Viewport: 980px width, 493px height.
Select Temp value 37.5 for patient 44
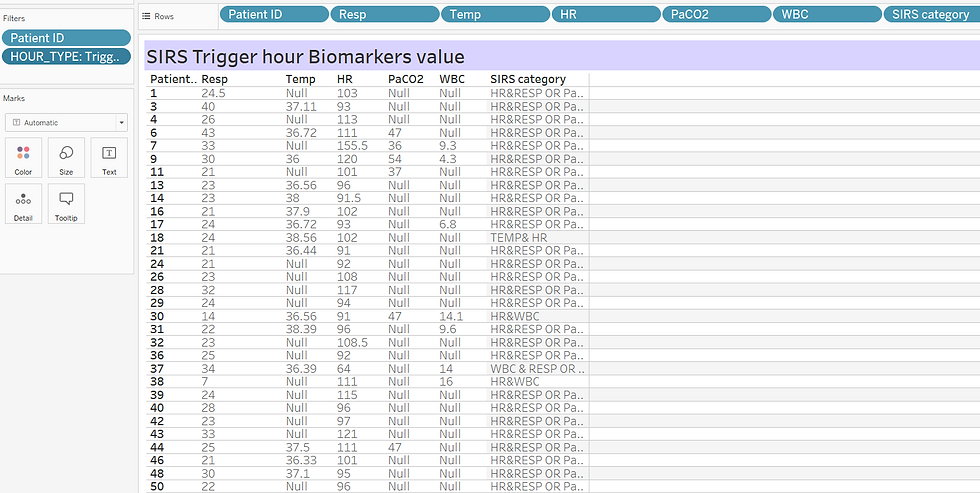pyautogui.click(x=298, y=447)
